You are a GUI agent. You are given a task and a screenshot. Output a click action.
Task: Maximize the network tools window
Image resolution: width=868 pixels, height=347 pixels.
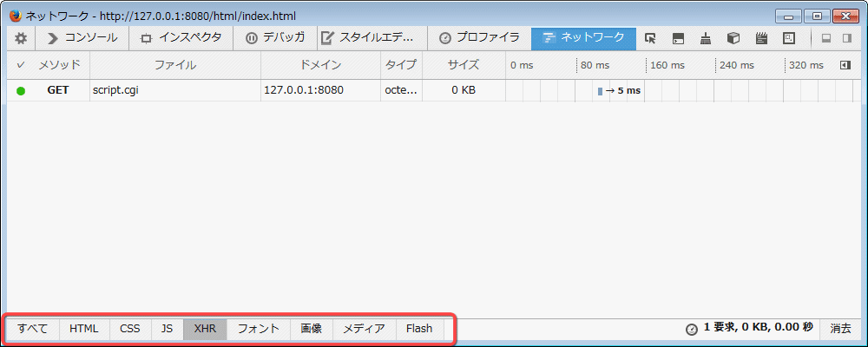(x=817, y=16)
